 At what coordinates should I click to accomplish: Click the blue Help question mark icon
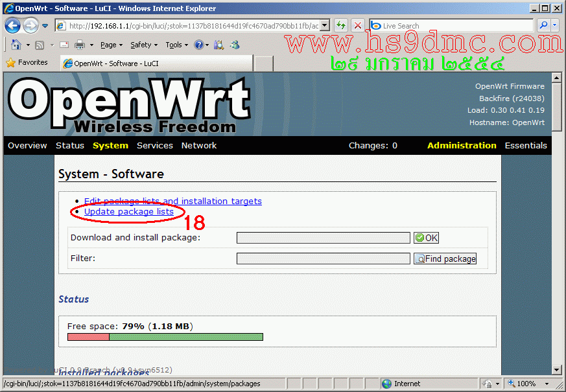coord(198,45)
